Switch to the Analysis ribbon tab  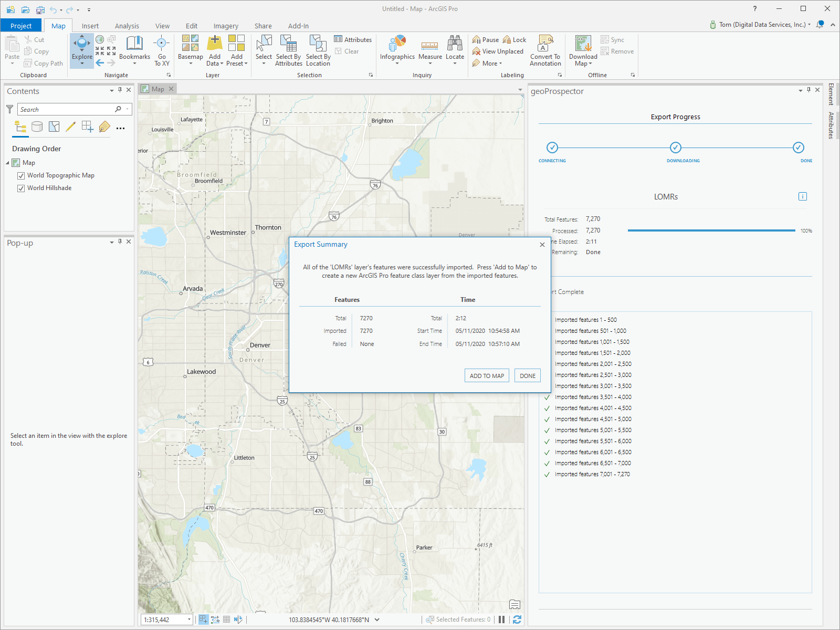[127, 26]
